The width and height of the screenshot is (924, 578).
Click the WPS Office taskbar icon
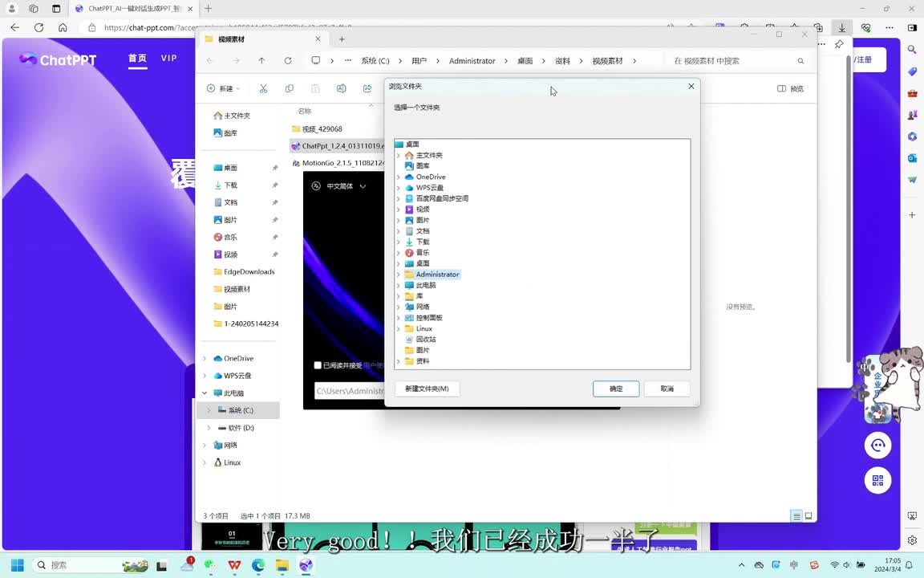[x=234, y=565]
